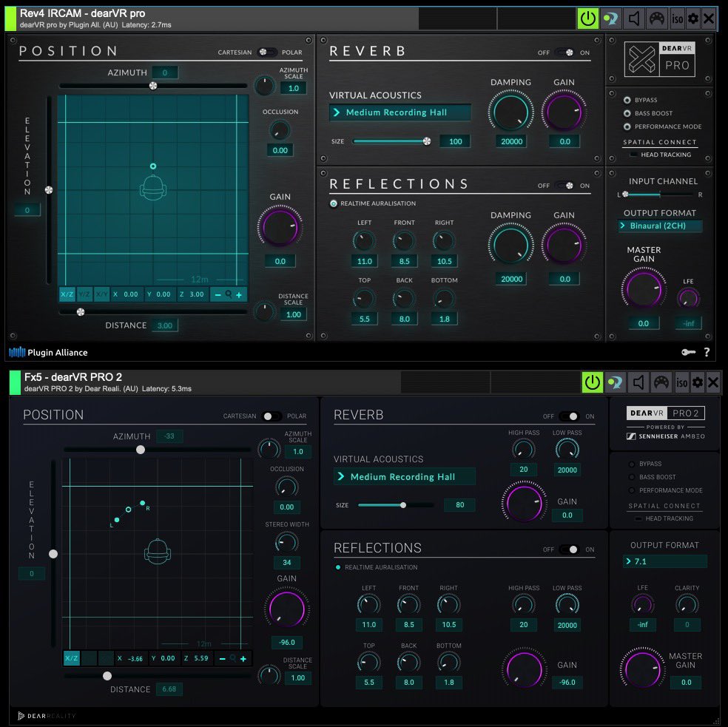Click iso button in dearVR pro header
Viewport: 728px width, 727px height.
click(678, 19)
